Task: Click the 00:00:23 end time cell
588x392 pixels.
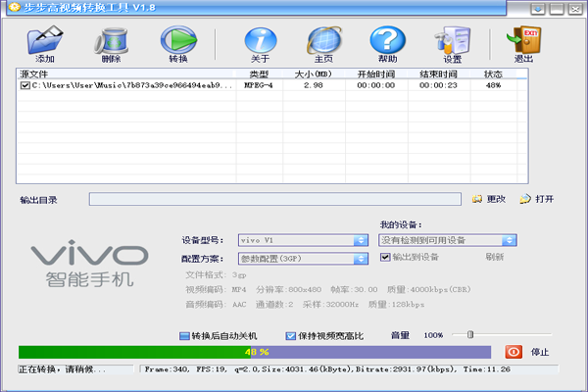Action: click(x=438, y=85)
